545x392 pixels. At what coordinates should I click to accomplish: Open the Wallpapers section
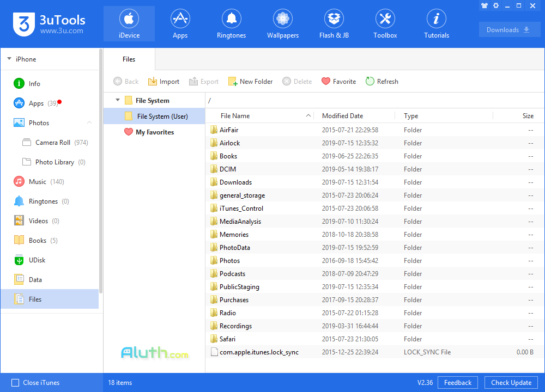[x=282, y=23]
